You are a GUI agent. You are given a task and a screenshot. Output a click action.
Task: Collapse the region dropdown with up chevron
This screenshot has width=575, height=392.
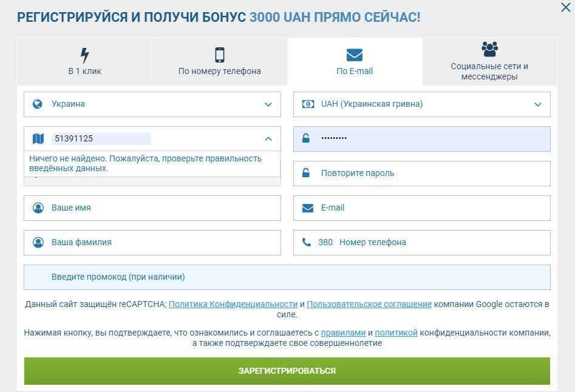coord(268,139)
